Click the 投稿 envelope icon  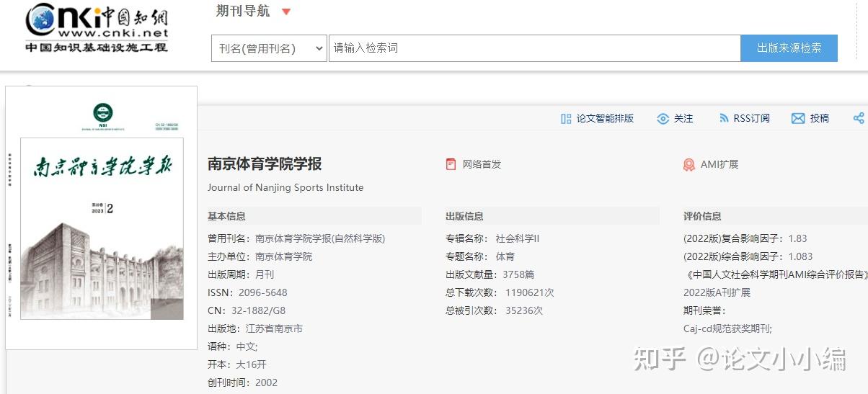pos(798,119)
